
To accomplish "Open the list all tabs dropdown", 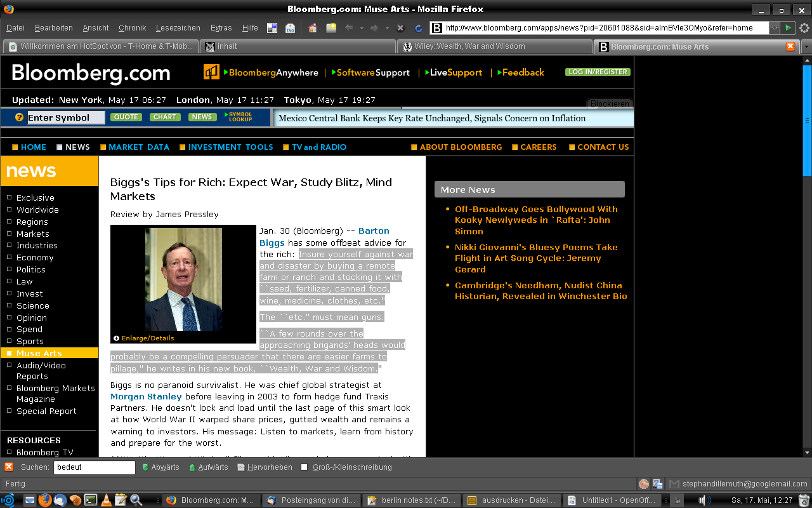I will pyautogui.click(x=806, y=46).
